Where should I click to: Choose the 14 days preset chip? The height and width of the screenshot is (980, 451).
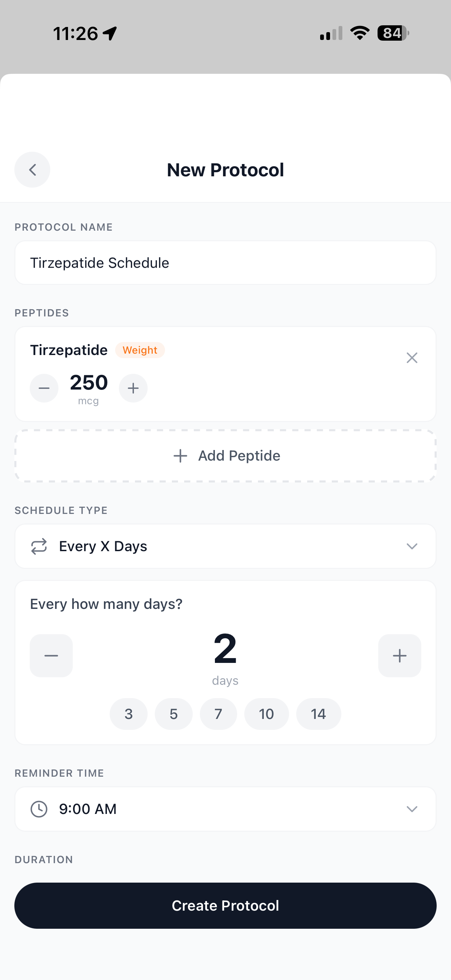(318, 714)
